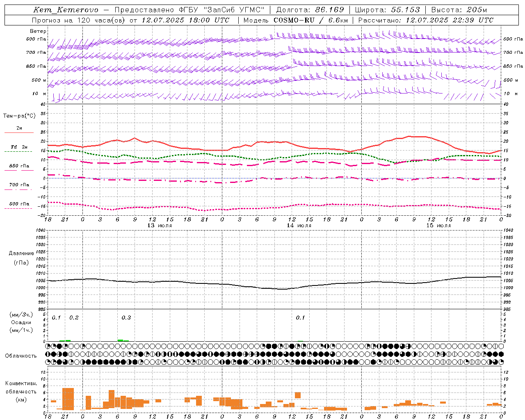Click the '(мм/3ч.)' precipitation unit label
This screenshot has height=420, width=525.
pyautogui.click(x=21, y=315)
